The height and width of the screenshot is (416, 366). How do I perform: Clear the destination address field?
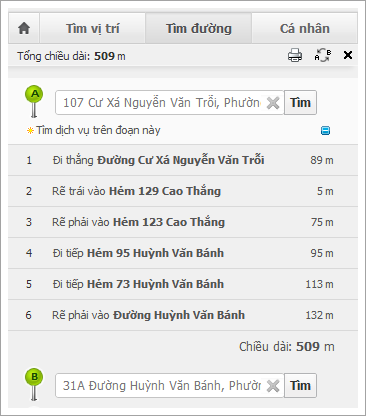(273, 386)
